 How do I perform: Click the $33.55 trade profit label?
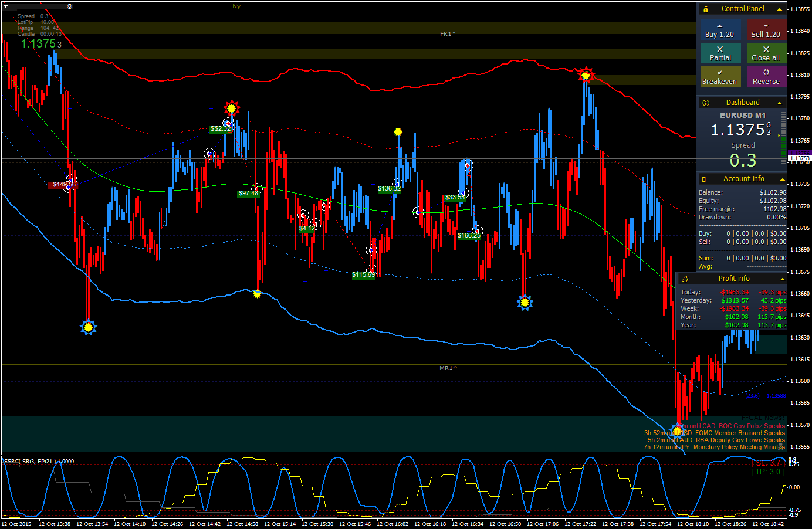455,197
